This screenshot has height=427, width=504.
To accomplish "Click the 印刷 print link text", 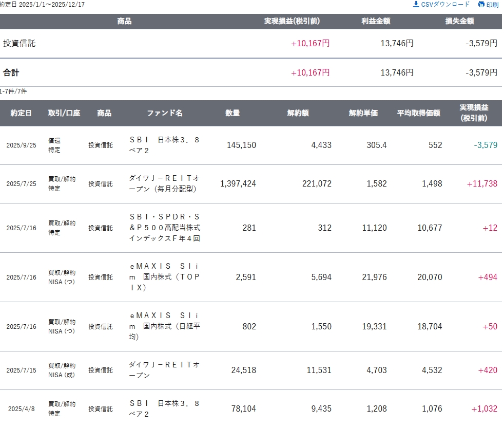I will click(x=492, y=5).
